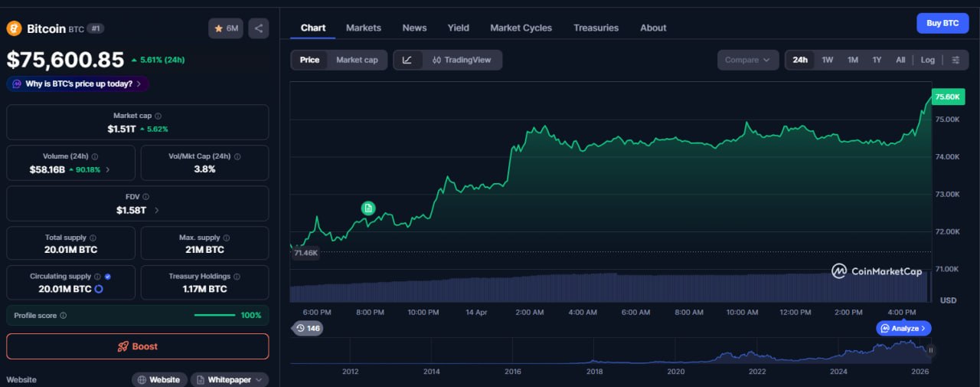This screenshot has height=387, width=980.
Task: Click the news document marker on chart
Action: pos(368,208)
